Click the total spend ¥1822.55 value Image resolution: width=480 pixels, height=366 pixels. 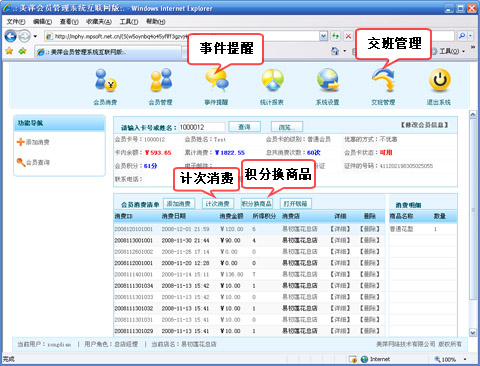230,153
